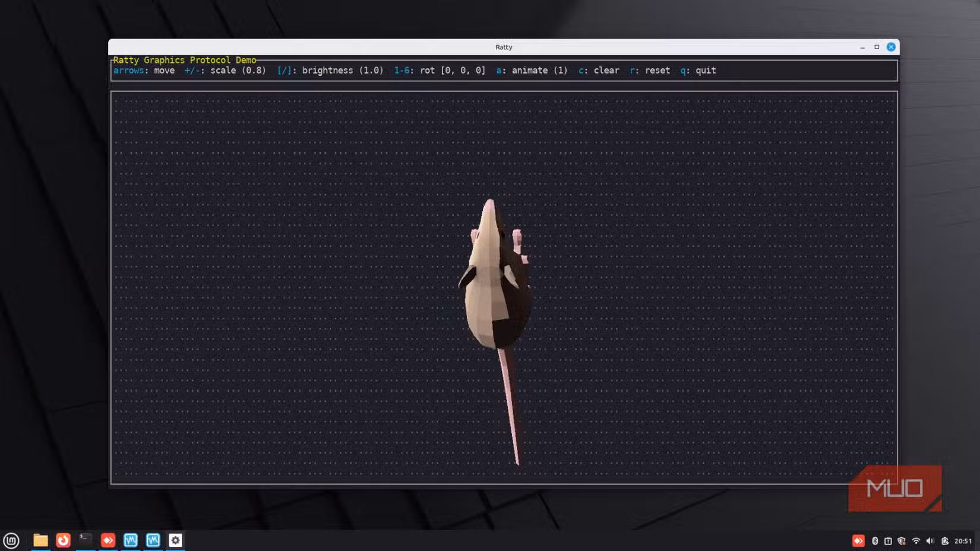Click the "arrows: move" hint text
The height and width of the screenshot is (551, 980).
144,70
